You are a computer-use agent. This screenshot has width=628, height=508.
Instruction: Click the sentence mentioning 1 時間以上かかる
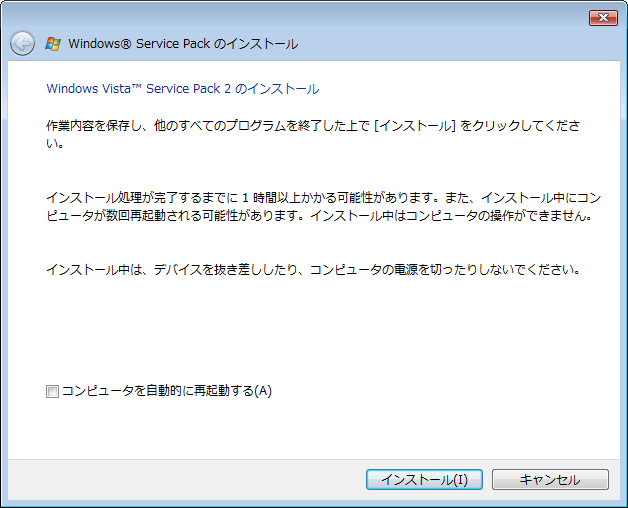(242, 198)
